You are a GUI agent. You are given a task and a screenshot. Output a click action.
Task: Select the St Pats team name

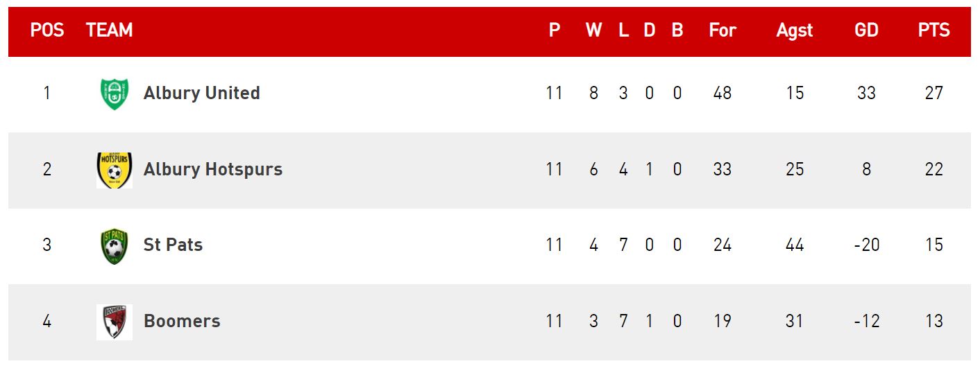(x=174, y=245)
